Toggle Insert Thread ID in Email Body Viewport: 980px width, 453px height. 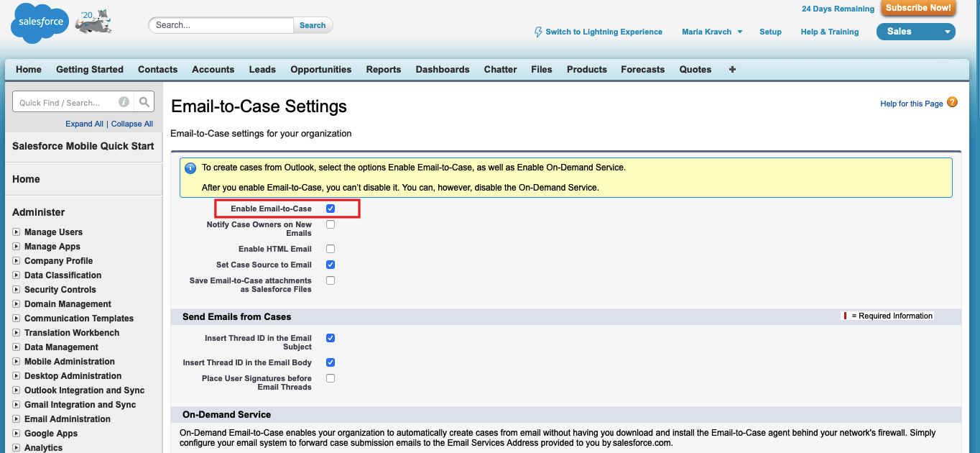(330, 362)
